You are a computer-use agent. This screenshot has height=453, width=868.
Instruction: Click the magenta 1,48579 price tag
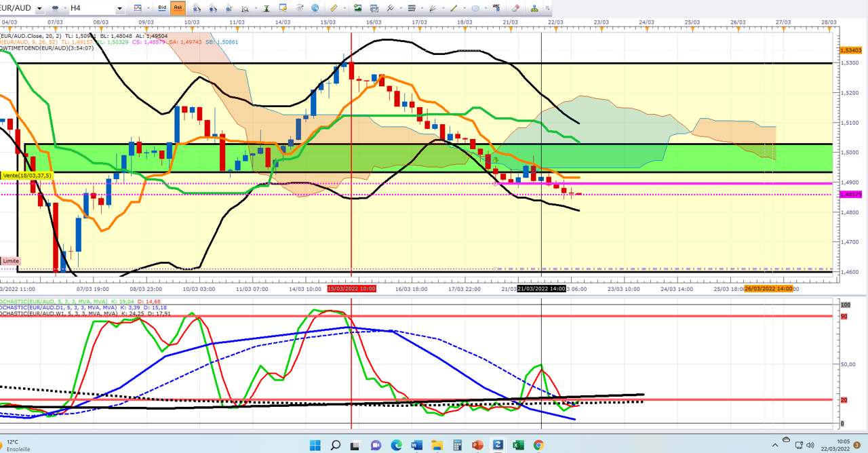click(x=851, y=195)
